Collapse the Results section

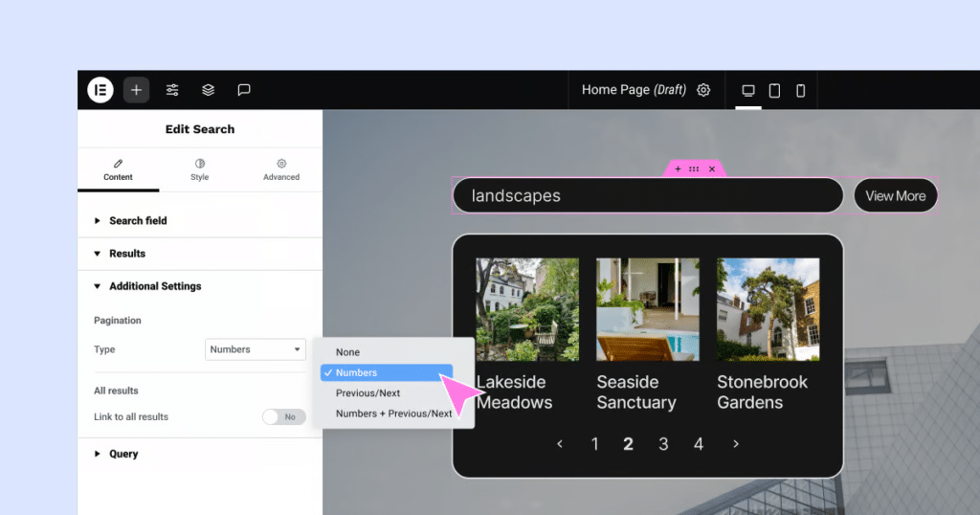(200, 254)
